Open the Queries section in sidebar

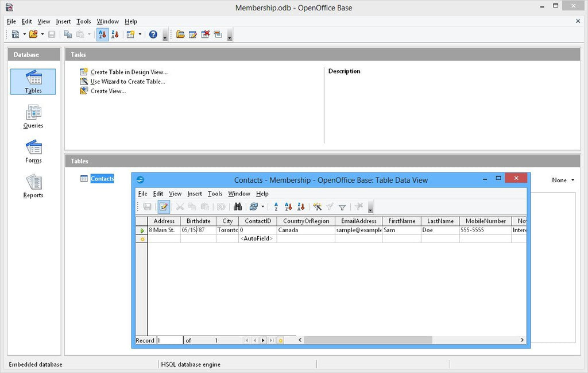point(33,117)
